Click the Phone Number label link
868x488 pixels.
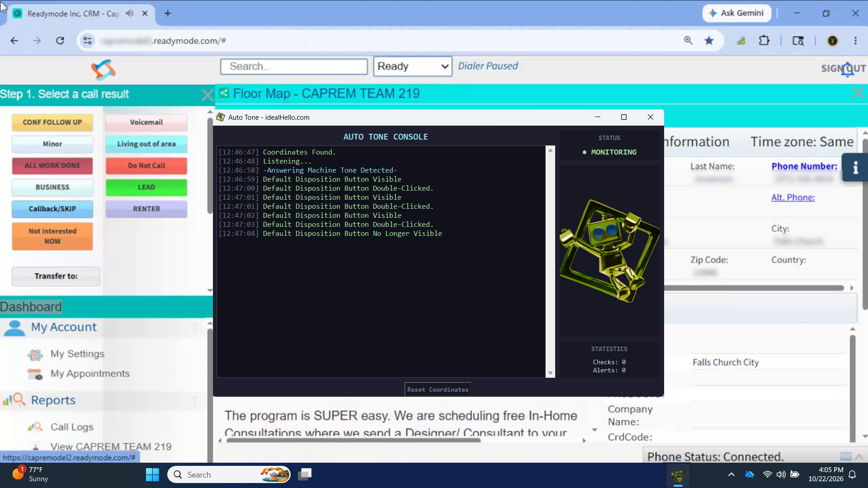pyautogui.click(x=804, y=166)
